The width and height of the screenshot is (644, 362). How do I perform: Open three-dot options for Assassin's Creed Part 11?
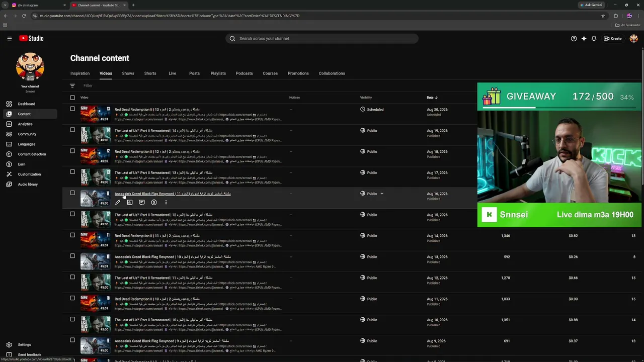pyautogui.click(x=166, y=203)
